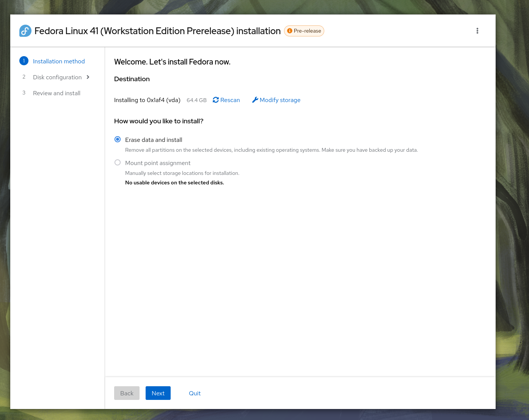Click the 'Welcome. Let's install Fedora now.' heading

tap(172, 62)
